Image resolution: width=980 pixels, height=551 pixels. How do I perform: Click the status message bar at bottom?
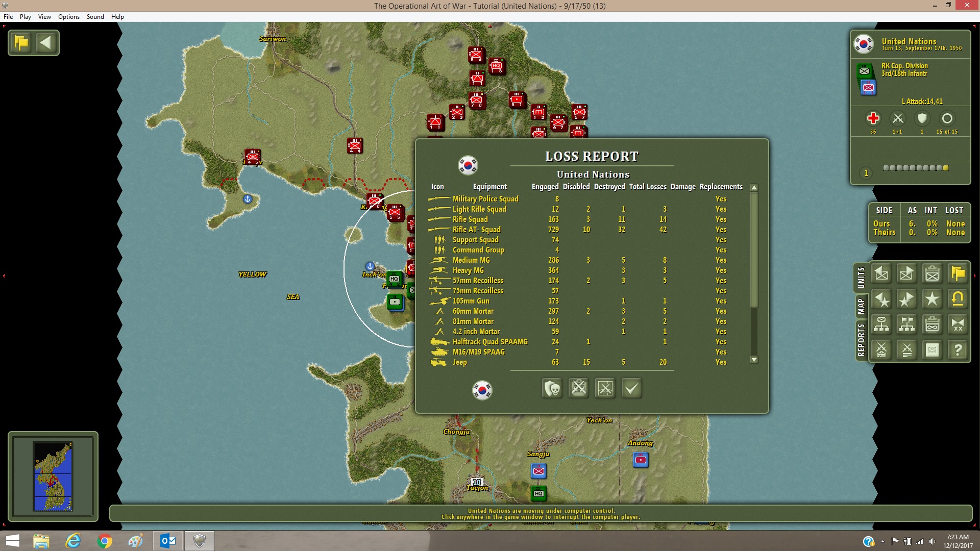coord(541,514)
